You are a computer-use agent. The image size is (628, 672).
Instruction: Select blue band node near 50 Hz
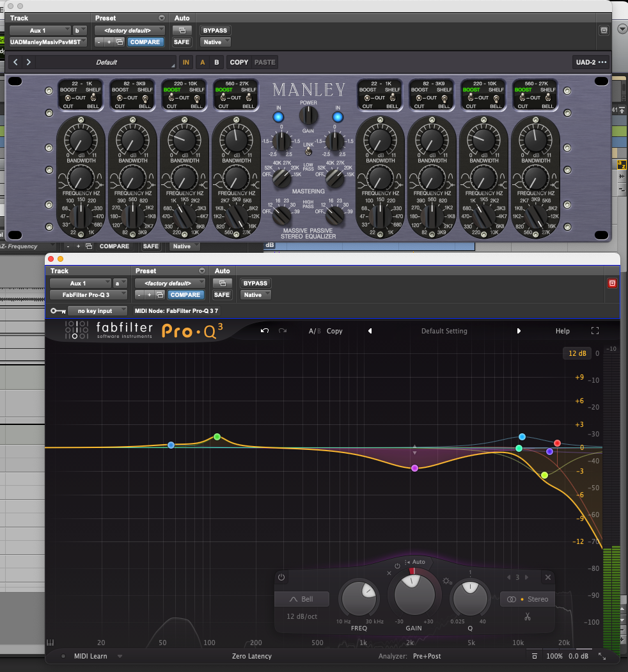pyautogui.click(x=171, y=445)
